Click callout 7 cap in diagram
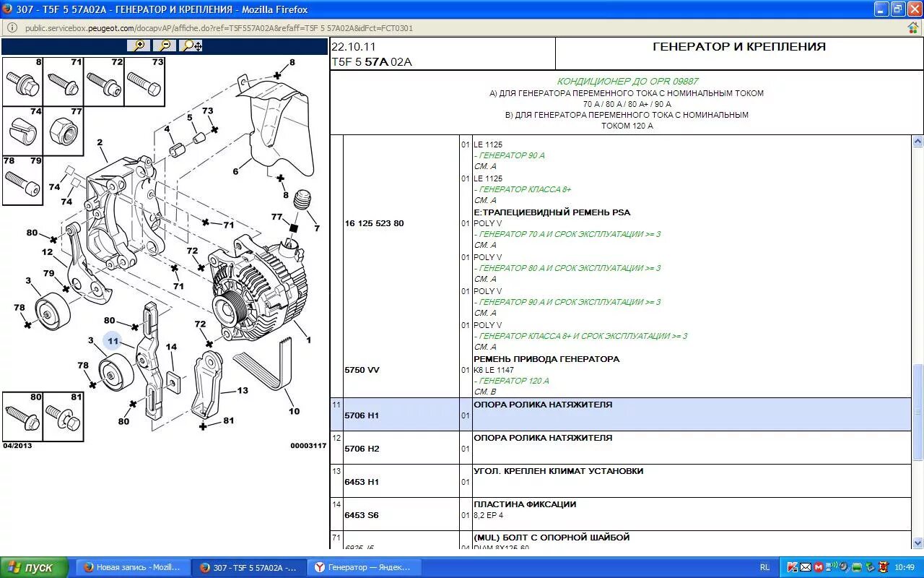 (316, 228)
